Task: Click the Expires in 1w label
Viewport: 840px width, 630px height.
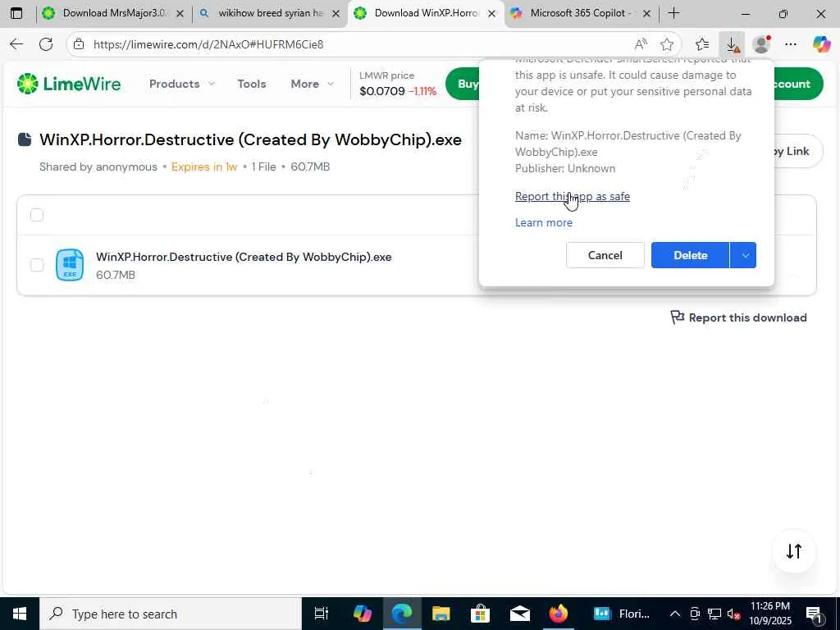Action: point(204,167)
